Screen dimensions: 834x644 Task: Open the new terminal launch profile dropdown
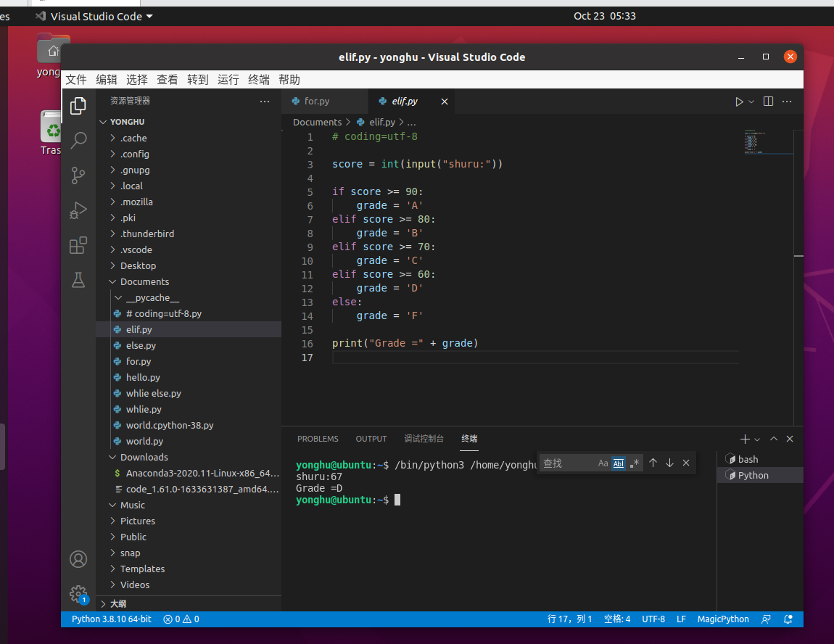(x=757, y=439)
